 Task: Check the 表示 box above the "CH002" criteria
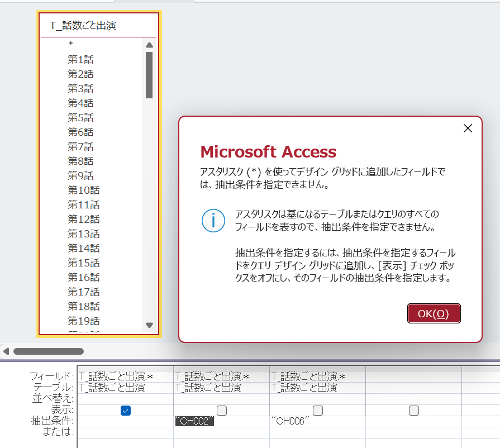click(x=222, y=411)
